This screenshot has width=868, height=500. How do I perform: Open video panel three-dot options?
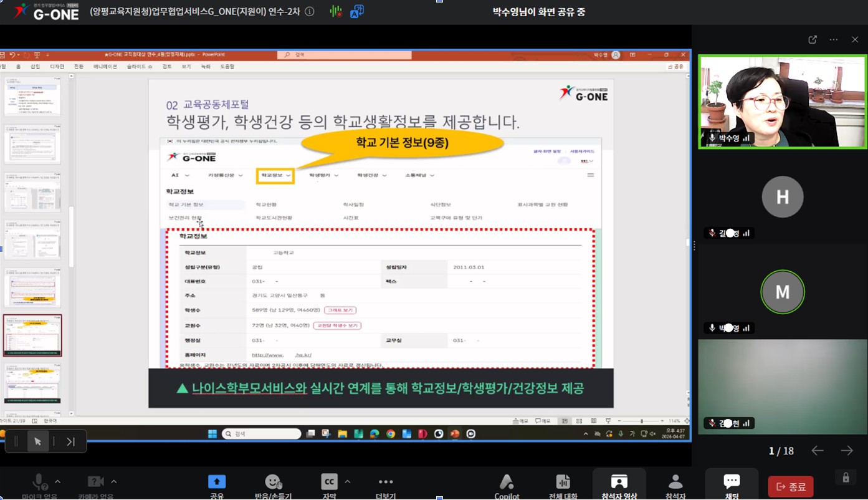pos(834,39)
